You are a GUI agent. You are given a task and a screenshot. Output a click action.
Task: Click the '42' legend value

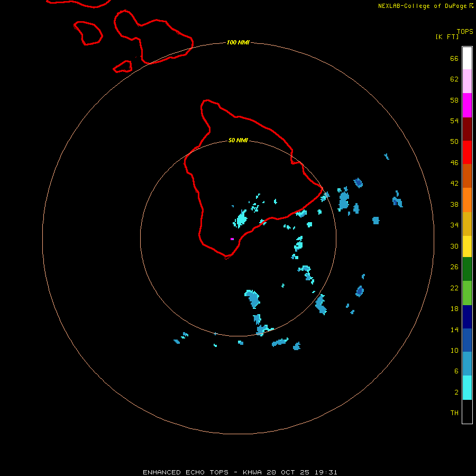coord(454,184)
